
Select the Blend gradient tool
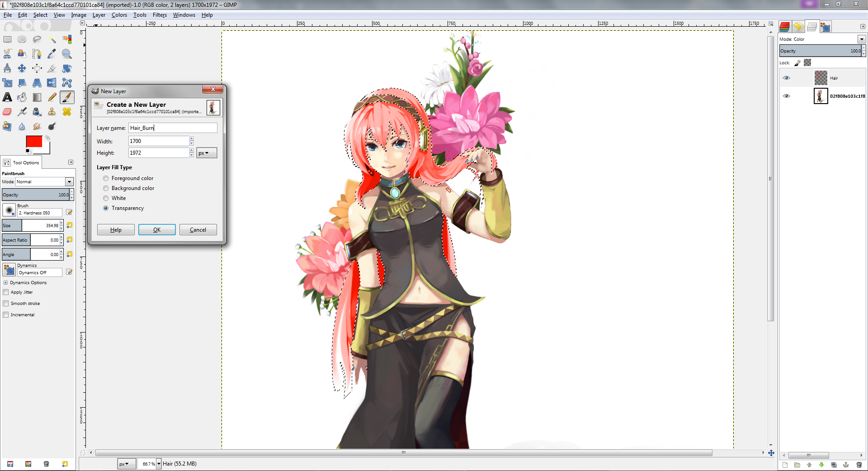click(37, 97)
